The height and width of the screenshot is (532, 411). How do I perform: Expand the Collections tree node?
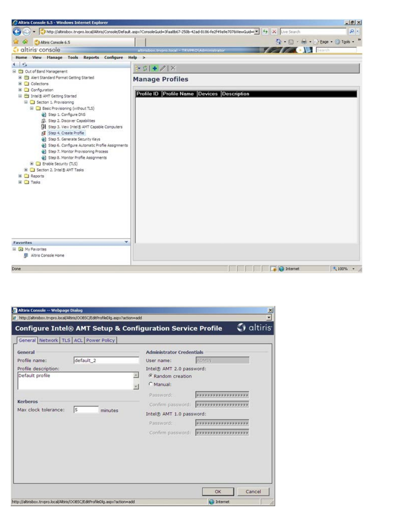pos(20,84)
